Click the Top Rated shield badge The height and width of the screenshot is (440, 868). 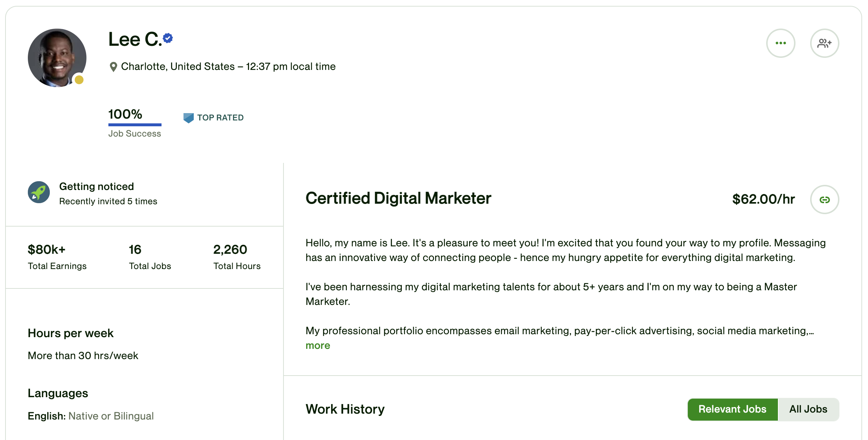188,118
